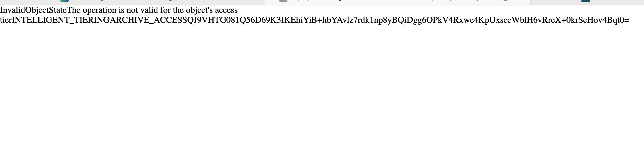Click the word tier starting the second line

click(6, 20)
